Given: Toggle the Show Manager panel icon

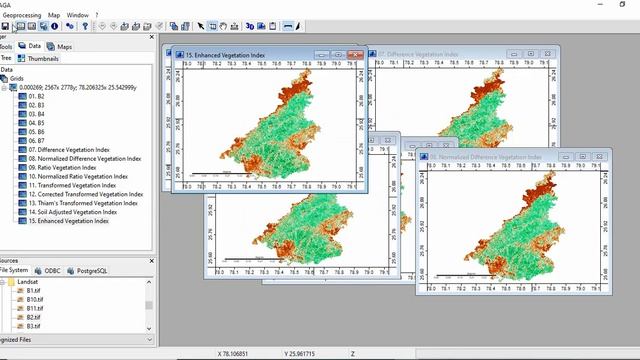Looking at the screenshot, I should click(20, 26).
